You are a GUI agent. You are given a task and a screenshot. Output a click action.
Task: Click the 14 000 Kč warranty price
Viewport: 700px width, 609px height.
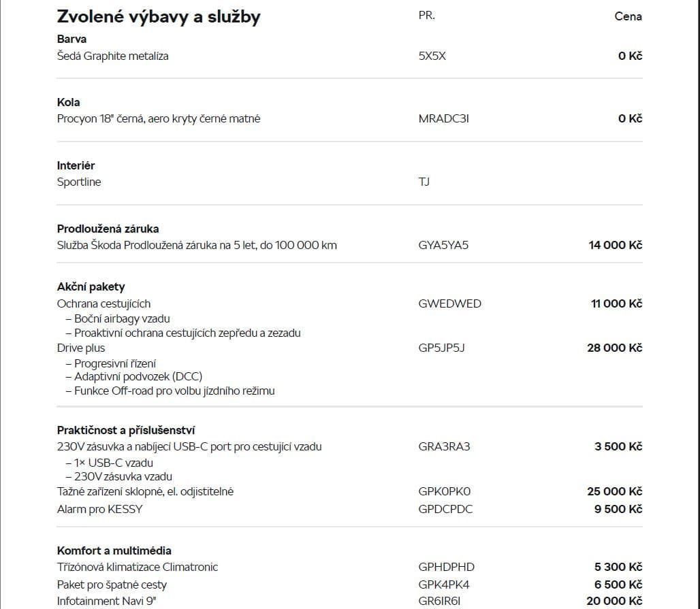pyautogui.click(x=615, y=246)
